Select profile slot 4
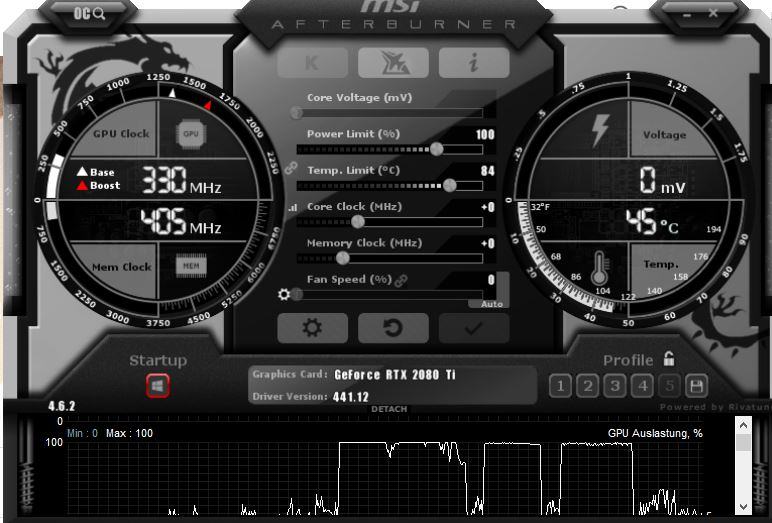 click(643, 386)
